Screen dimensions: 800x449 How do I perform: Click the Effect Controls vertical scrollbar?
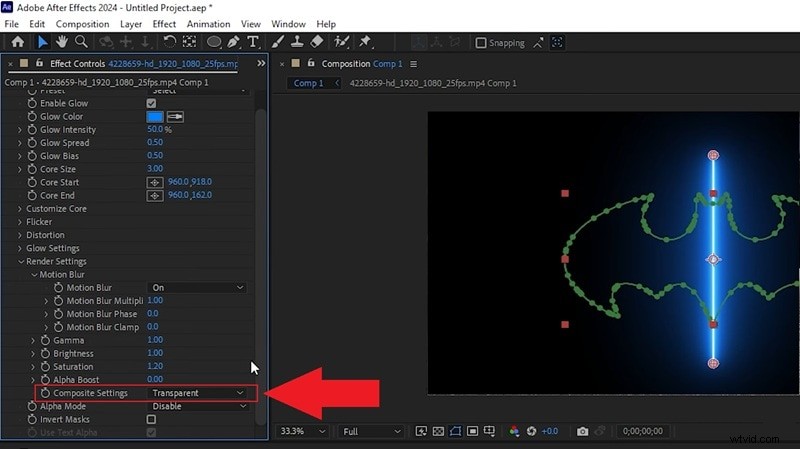pos(260,265)
